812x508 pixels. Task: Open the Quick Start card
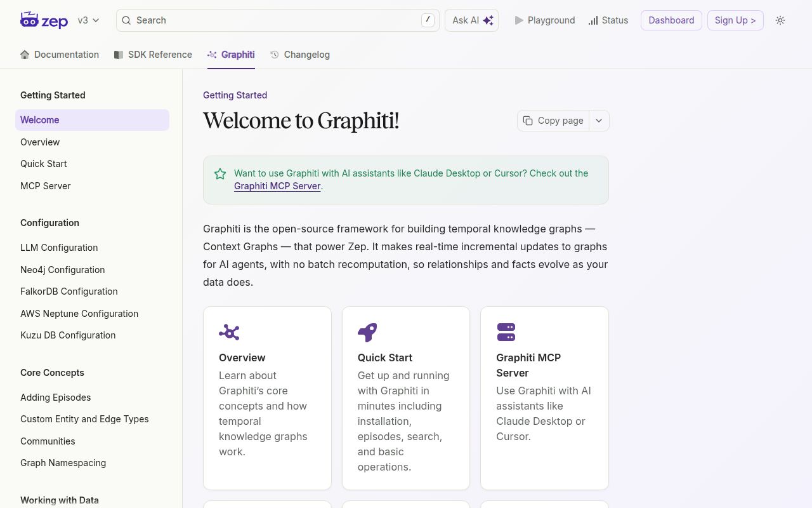406,398
